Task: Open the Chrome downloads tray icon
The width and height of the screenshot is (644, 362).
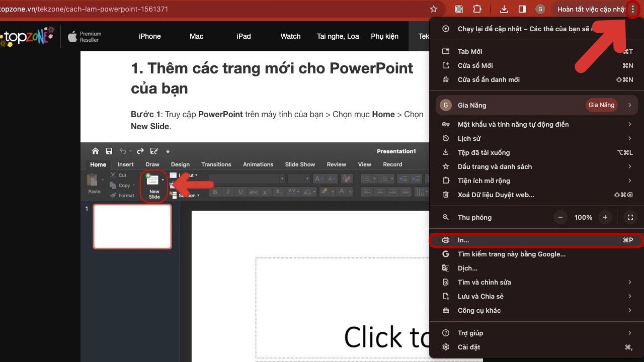Action: click(504, 9)
